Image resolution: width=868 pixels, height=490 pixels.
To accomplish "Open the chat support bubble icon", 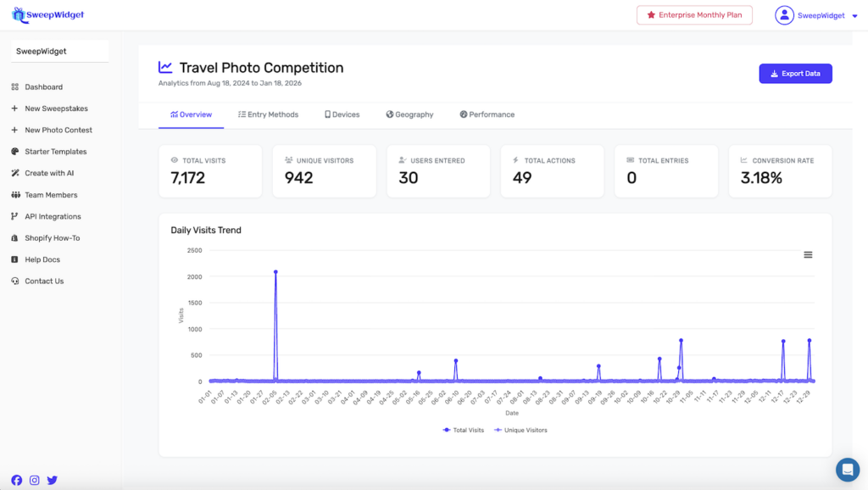I will pos(847,469).
